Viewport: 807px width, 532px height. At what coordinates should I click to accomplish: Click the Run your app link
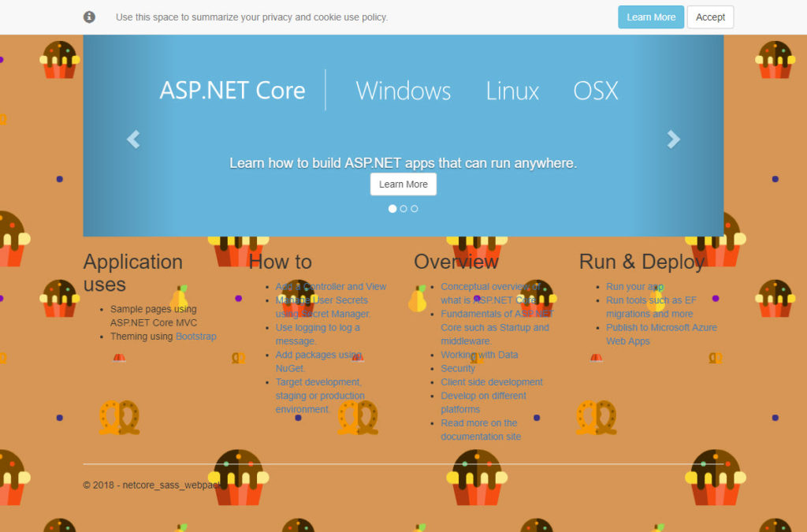click(634, 287)
